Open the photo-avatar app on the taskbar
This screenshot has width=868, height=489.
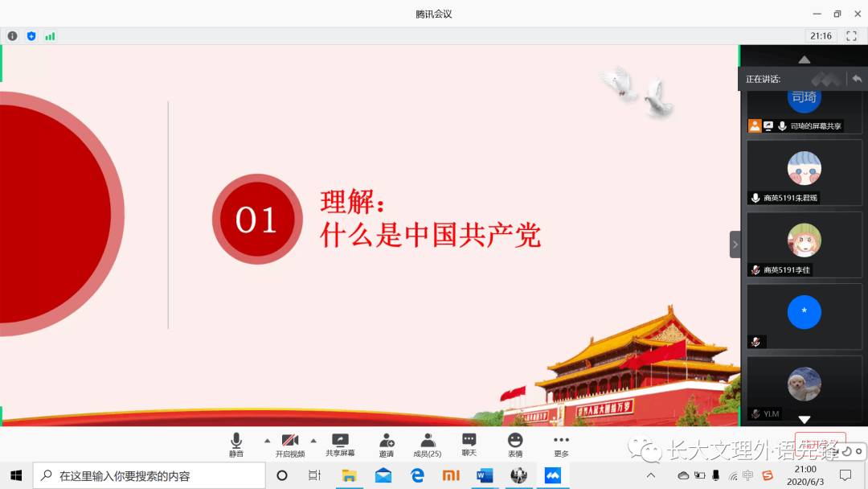tap(518, 475)
